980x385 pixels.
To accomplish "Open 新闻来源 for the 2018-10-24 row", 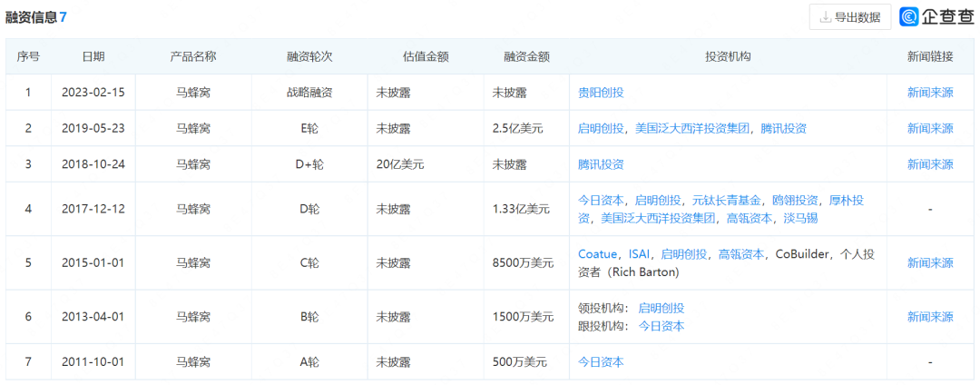I will tap(930, 164).
